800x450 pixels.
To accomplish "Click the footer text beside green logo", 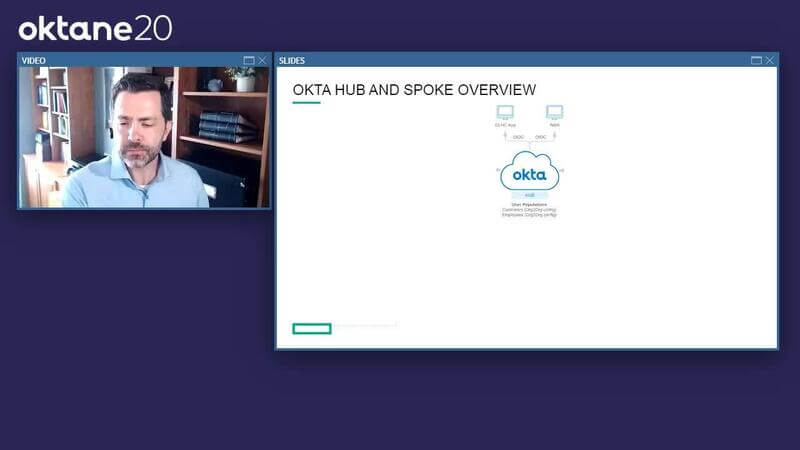I will click(366, 326).
